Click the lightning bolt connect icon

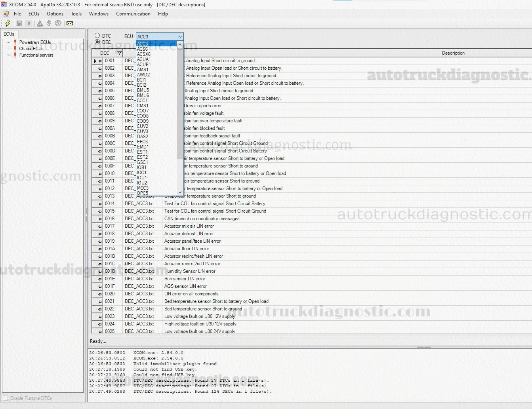tap(8, 23)
